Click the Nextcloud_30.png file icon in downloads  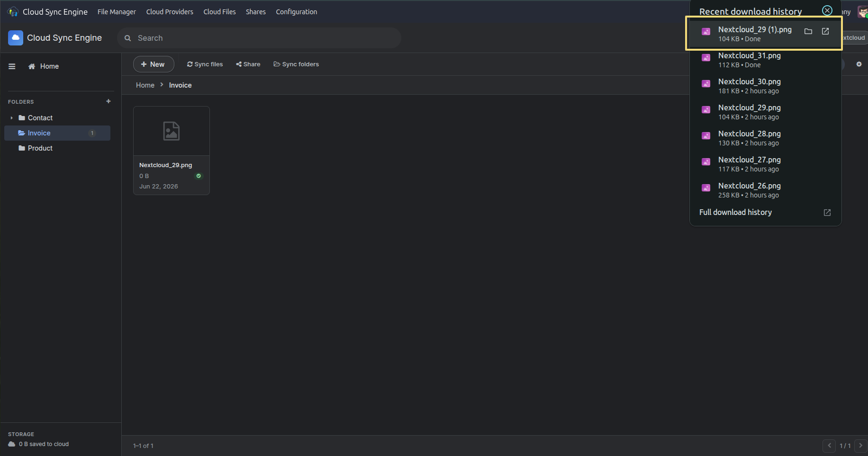pyautogui.click(x=706, y=84)
